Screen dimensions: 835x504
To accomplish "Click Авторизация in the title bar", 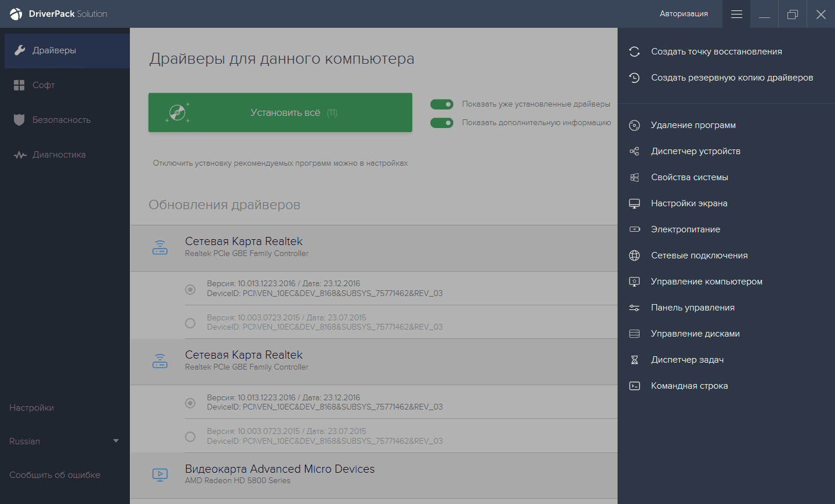I will tap(684, 14).
